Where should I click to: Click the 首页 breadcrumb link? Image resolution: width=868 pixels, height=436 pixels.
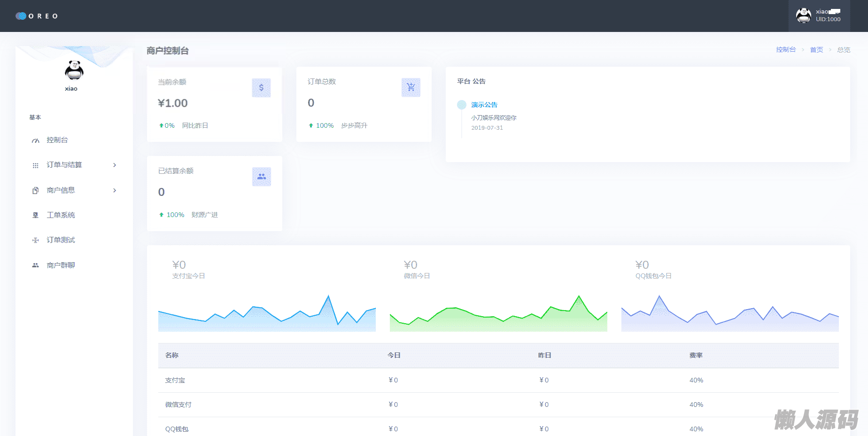tap(816, 50)
